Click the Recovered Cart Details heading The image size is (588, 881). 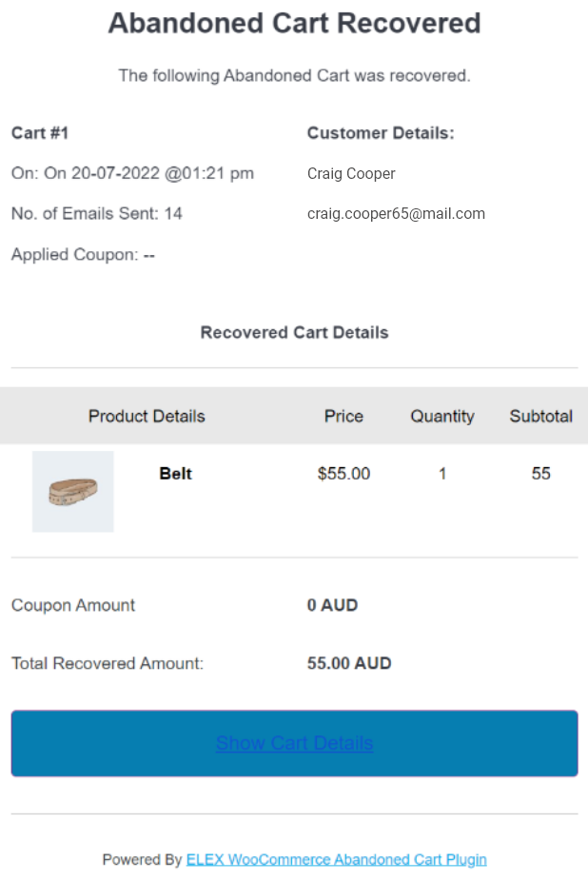click(x=295, y=333)
